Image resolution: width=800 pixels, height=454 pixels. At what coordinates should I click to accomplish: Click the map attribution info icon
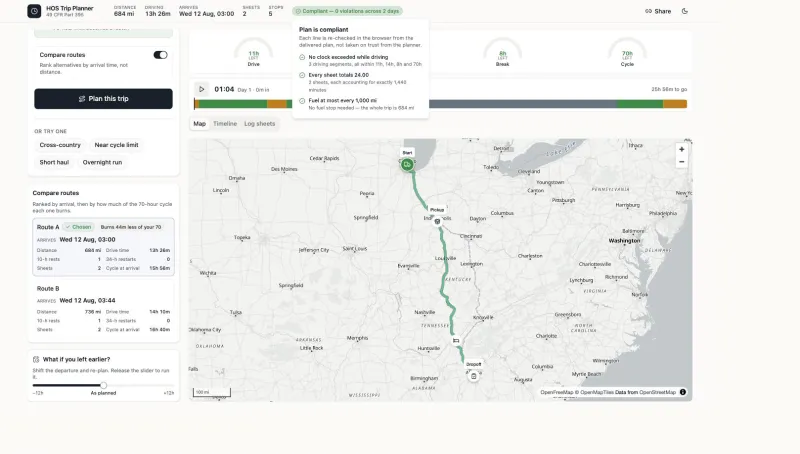click(683, 392)
